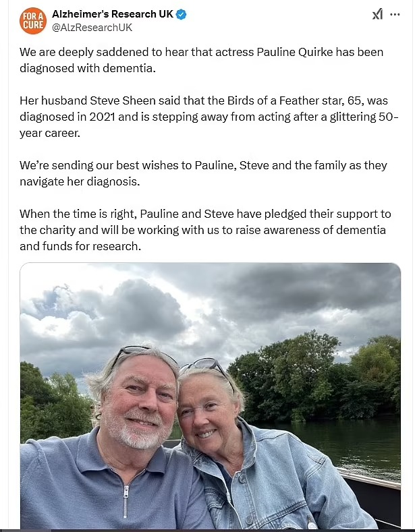Click the name Pauline Quirke in text
Screen dimensions: 415x532
pos(294,52)
